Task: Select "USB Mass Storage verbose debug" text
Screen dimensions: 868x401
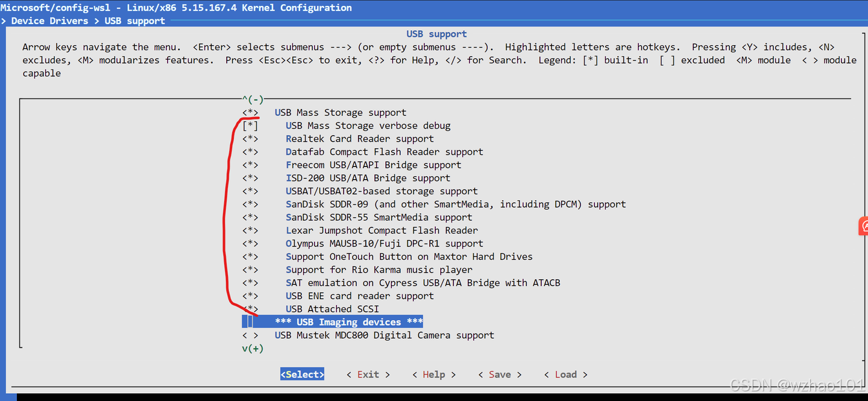Action: pyautogui.click(x=368, y=126)
